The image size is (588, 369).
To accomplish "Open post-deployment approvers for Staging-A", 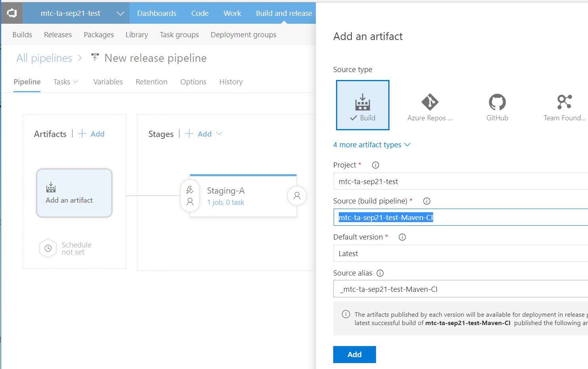I will [x=297, y=196].
